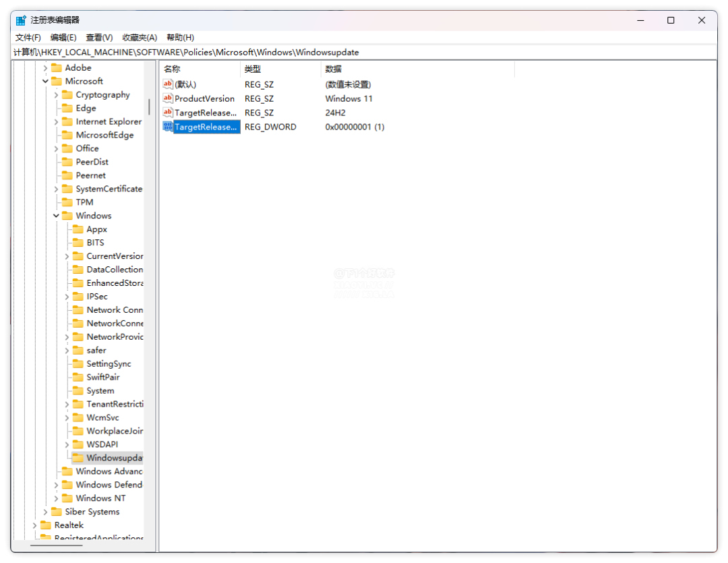Open the 查看(V) menu

[99, 38]
